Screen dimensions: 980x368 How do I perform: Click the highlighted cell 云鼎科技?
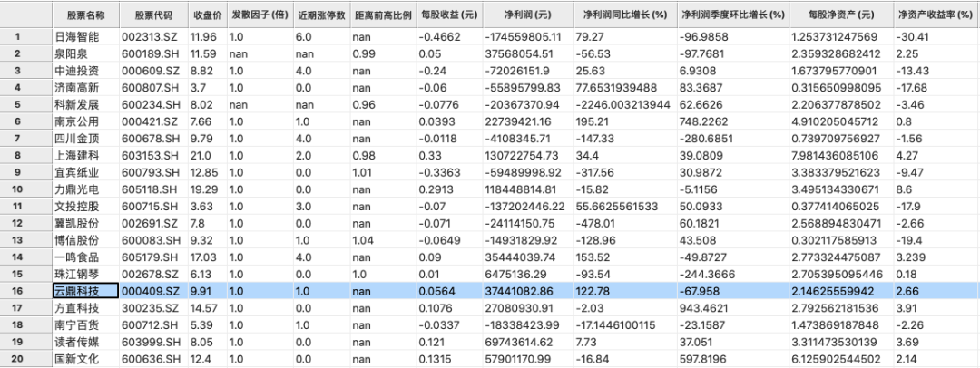[x=85, y=290]
